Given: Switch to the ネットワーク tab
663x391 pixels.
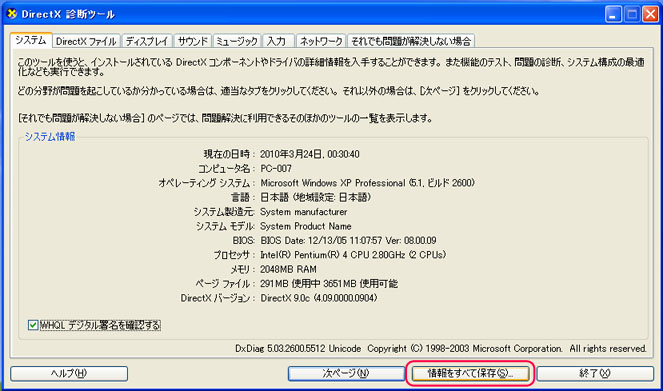Looking at the screenshot, I should click(321, 41).
